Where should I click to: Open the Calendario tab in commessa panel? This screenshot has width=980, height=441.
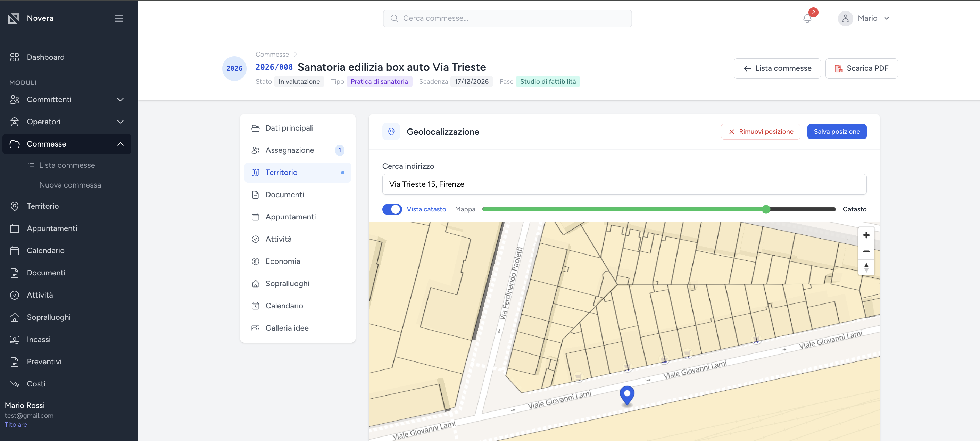click(298, 306)
